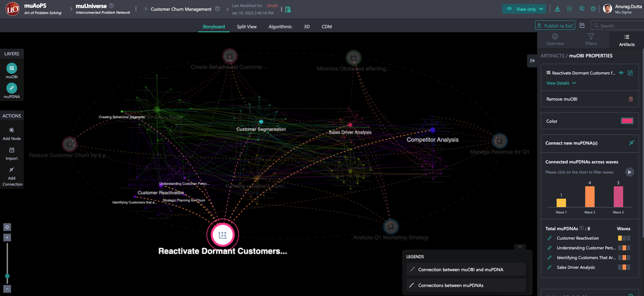Toggle wave boxes for Identifying Customers That Ar
644x296 pixels.
(624, 258)
